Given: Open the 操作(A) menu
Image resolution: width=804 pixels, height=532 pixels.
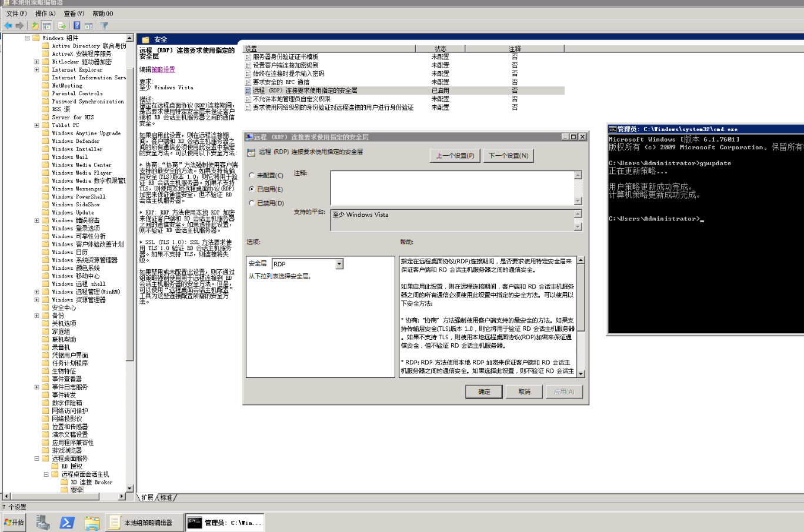Looking at the screenshot, I should click(45, 14).
